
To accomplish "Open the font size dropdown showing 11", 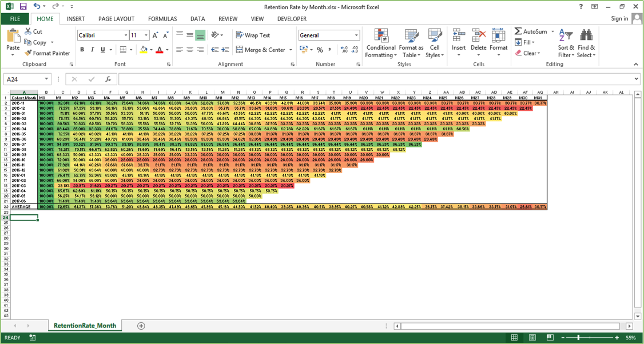I will (x=146, y=35).
